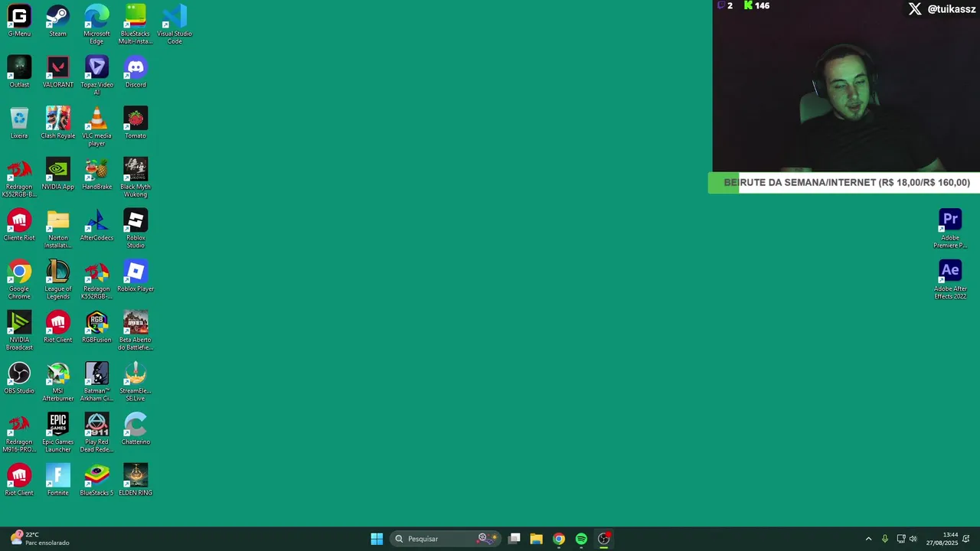Select the AfterCodecs desktop icon
980x551 pixels.
pos(96,225)
